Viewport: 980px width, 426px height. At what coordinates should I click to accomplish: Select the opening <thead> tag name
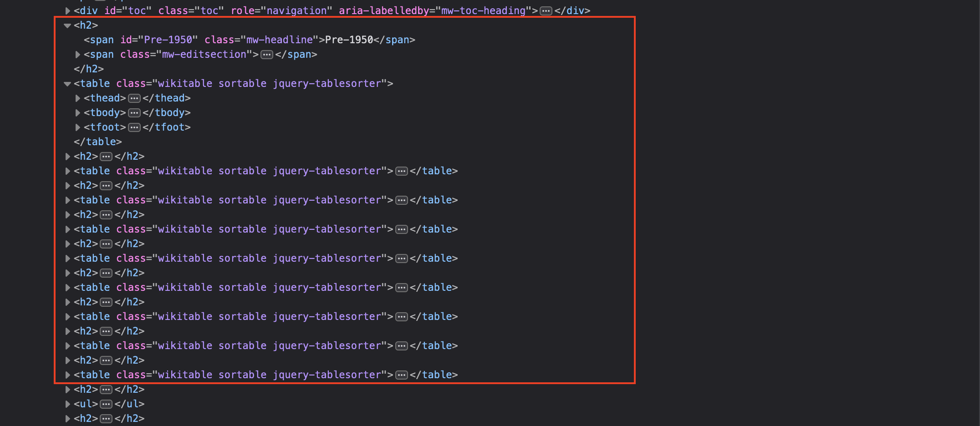tap(105, 98)
